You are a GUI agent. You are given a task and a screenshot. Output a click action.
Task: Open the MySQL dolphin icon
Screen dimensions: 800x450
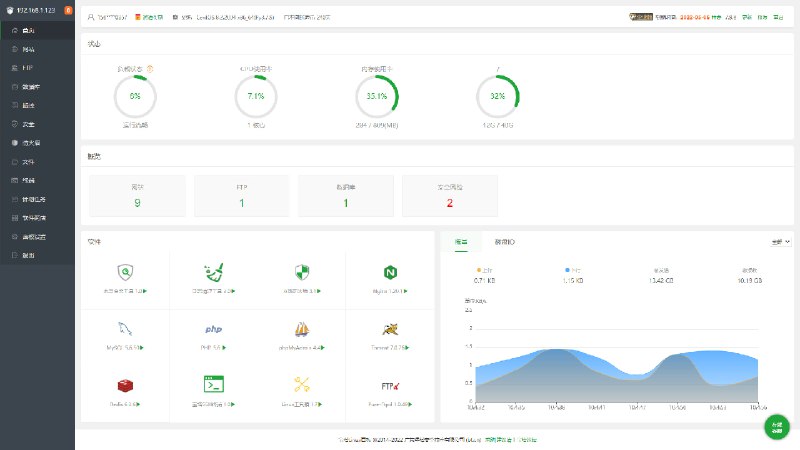tap(126, 329)
